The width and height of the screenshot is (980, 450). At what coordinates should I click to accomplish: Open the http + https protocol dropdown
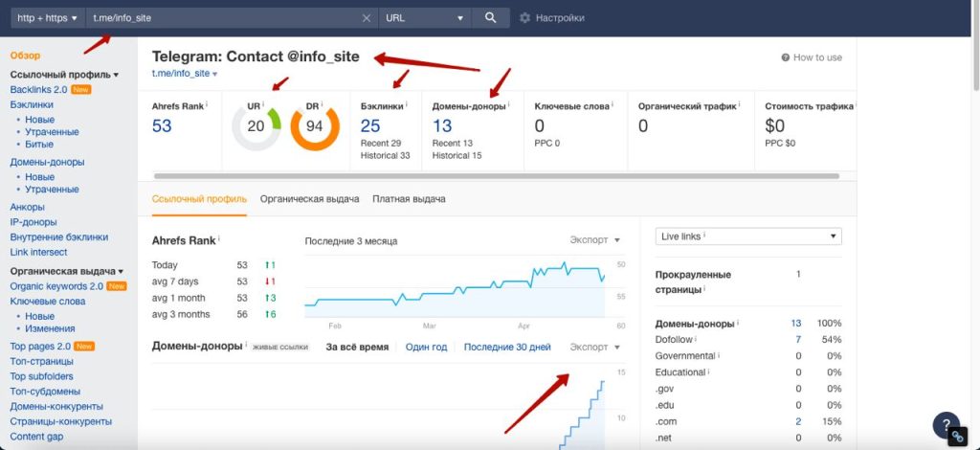pos(48,18)
